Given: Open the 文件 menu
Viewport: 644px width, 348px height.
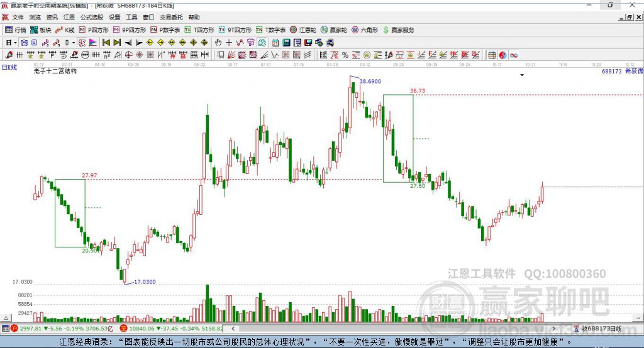Looking at the screenshot, I should (x=18, y=17).
